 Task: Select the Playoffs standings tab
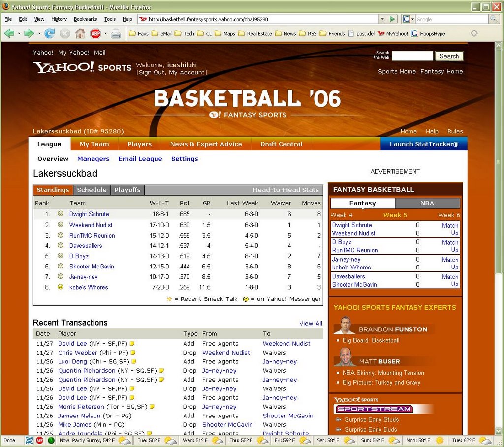point(127,190)
